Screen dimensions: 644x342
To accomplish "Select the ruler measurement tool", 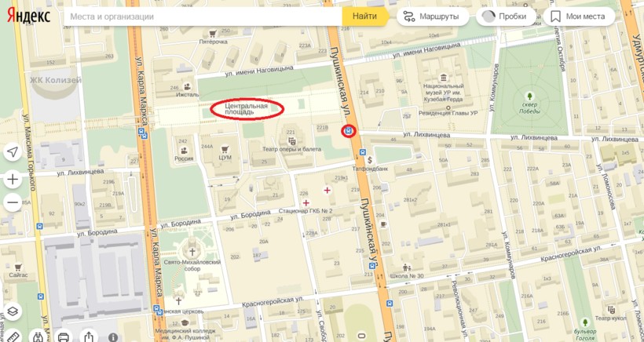I will click(x=13, y=337).
